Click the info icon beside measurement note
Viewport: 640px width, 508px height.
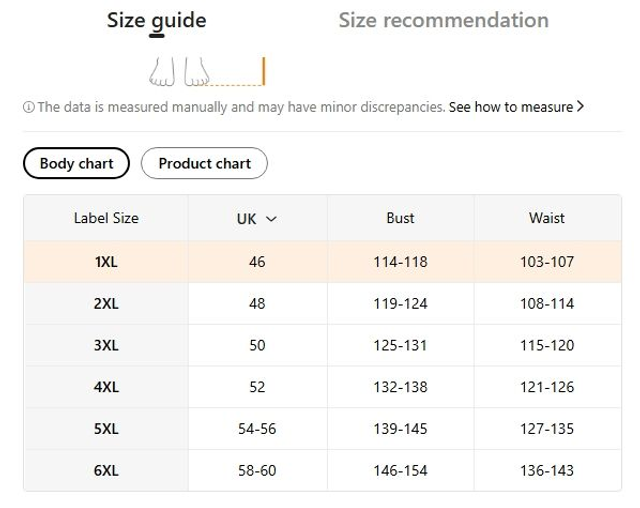(28, 107)
